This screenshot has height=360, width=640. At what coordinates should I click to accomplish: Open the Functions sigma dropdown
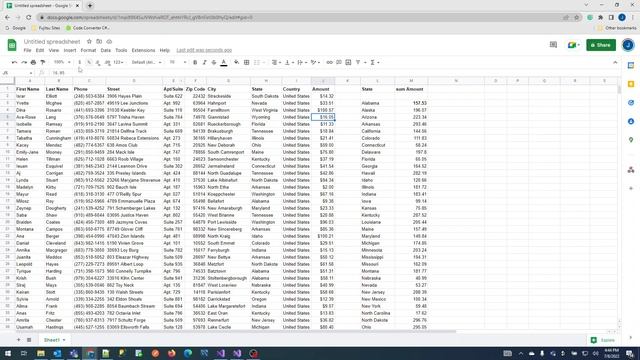(x=374, y=62)
